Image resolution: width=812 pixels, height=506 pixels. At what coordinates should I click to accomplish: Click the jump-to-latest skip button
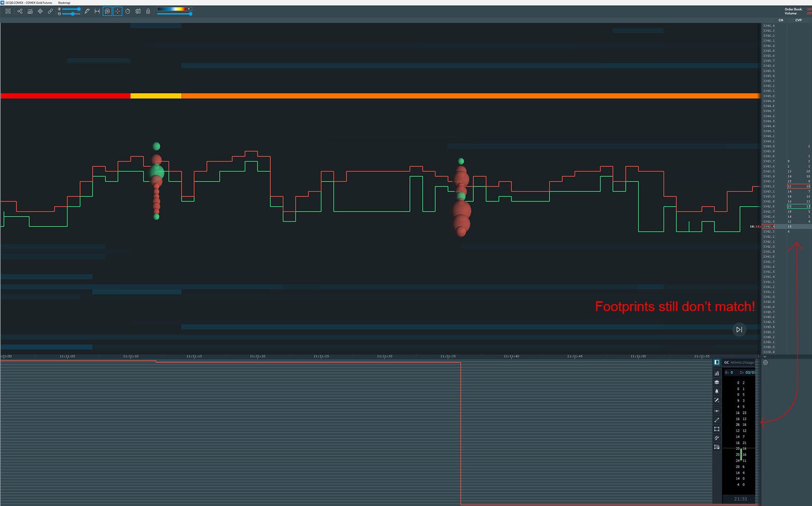click(739, 330)
